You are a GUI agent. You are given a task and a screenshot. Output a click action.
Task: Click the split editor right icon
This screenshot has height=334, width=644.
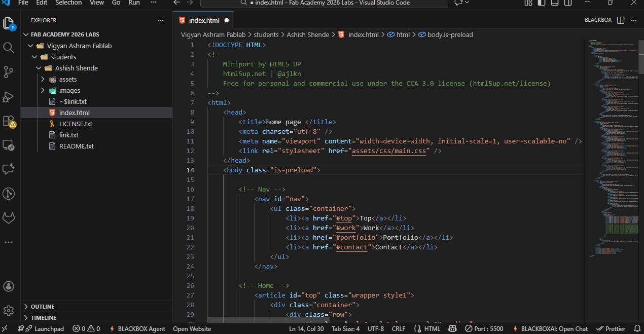[621, 20]
